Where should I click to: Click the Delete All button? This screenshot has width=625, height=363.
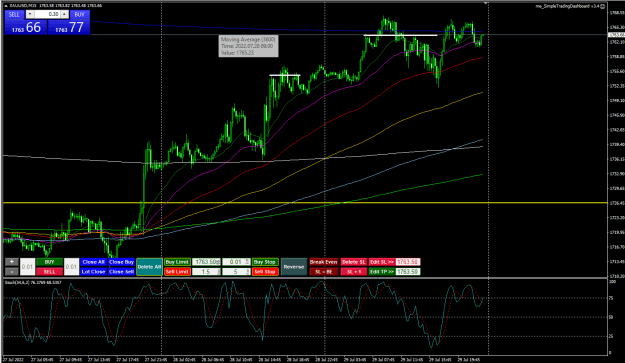[149, 267]
